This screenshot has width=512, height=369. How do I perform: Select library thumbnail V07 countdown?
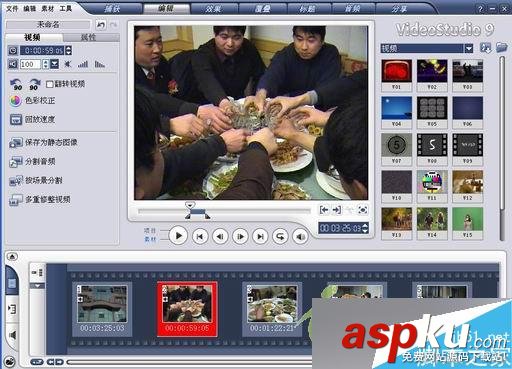pos(396,149)
